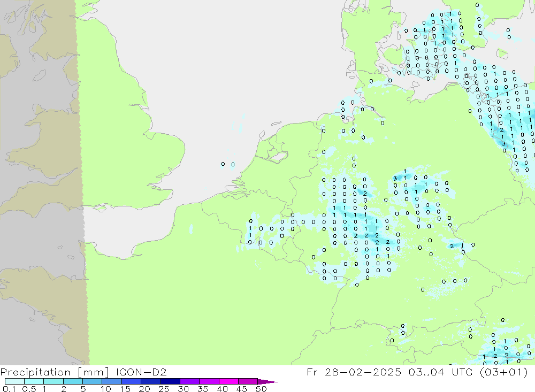Image resolution: width=535 pixels, height=392 pixels.
Task: Select the 0.1–0.5 mm lightest cyan legend swatch
Action: pos(14,381)
